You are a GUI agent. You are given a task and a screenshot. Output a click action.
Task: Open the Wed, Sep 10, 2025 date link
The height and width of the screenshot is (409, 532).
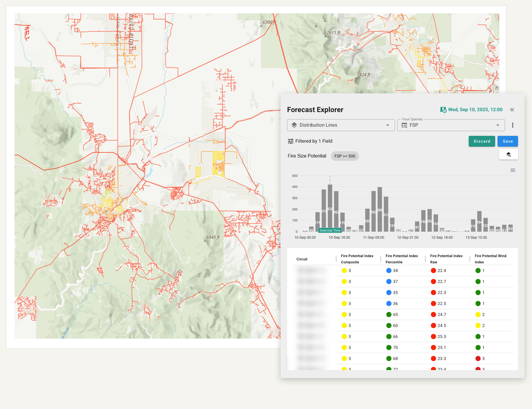(475, 110)
